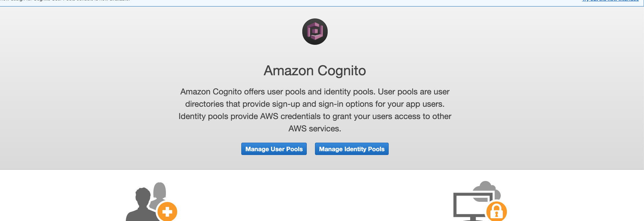Follow the new interface link in top banner

(x=610, y=1)
